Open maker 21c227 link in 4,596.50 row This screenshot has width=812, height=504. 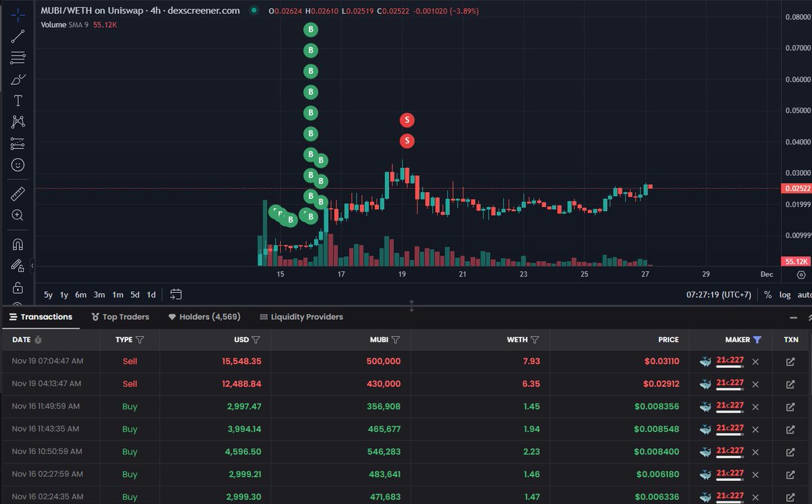(x=730, y=451)
